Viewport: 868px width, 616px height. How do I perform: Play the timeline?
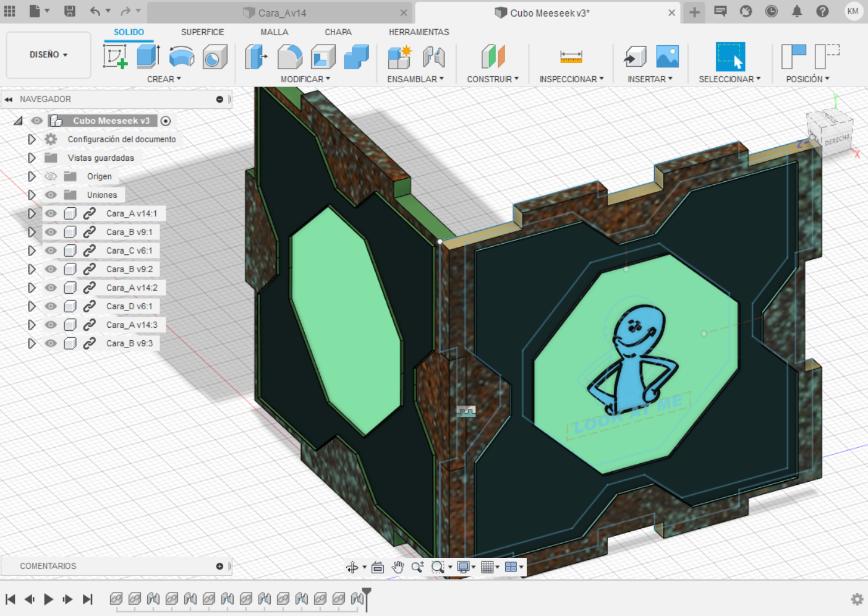(x=48, y=599)
